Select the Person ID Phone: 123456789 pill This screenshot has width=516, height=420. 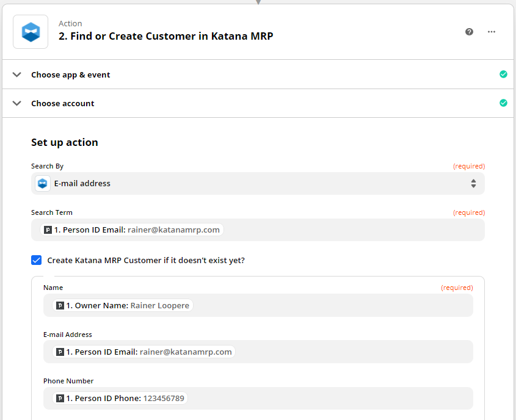[120, 398]
